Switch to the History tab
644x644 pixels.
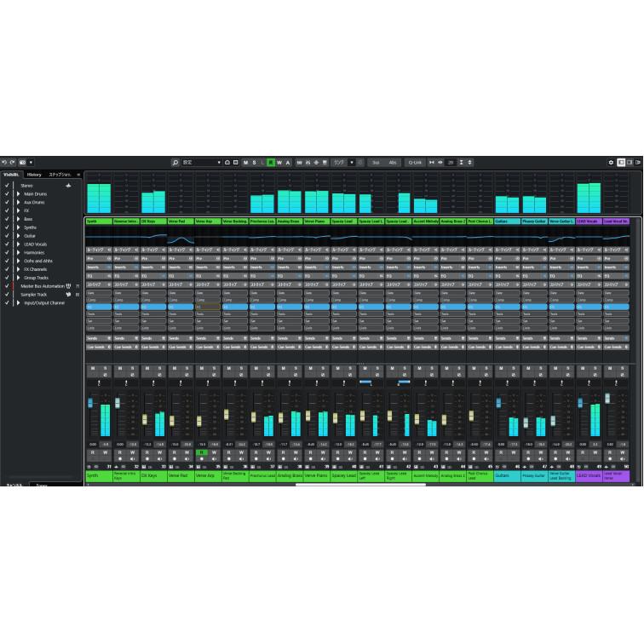coord(34,175)
